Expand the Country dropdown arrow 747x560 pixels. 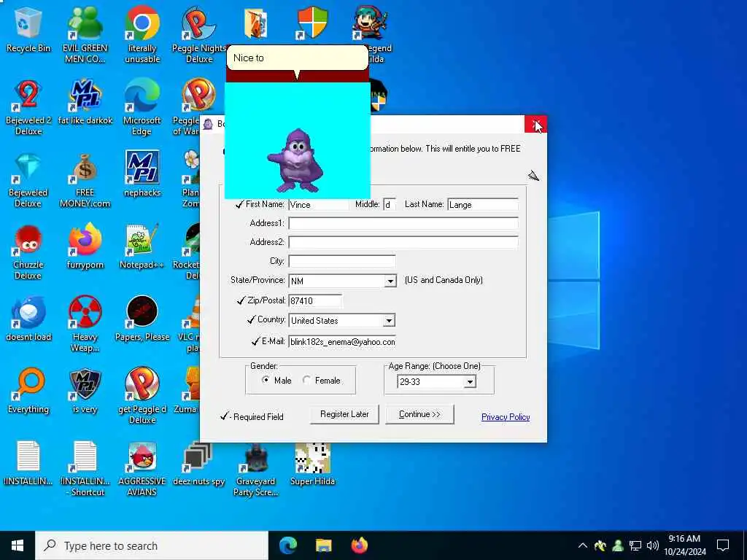tap(389, 321)
